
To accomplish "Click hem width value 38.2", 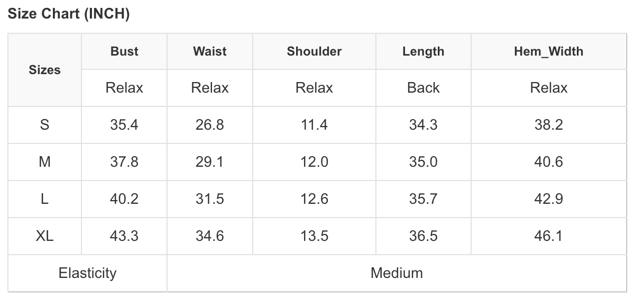I will (548, 125).
